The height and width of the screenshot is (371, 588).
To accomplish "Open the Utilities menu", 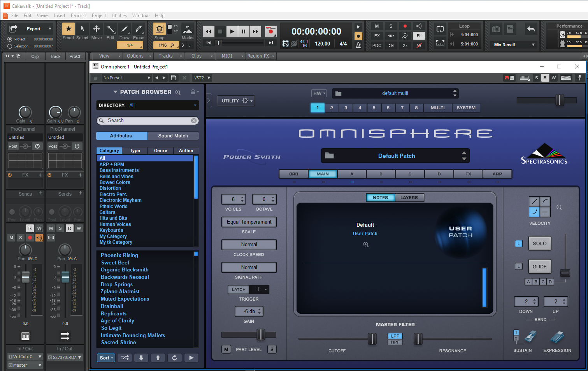I will tap(119, 16).
